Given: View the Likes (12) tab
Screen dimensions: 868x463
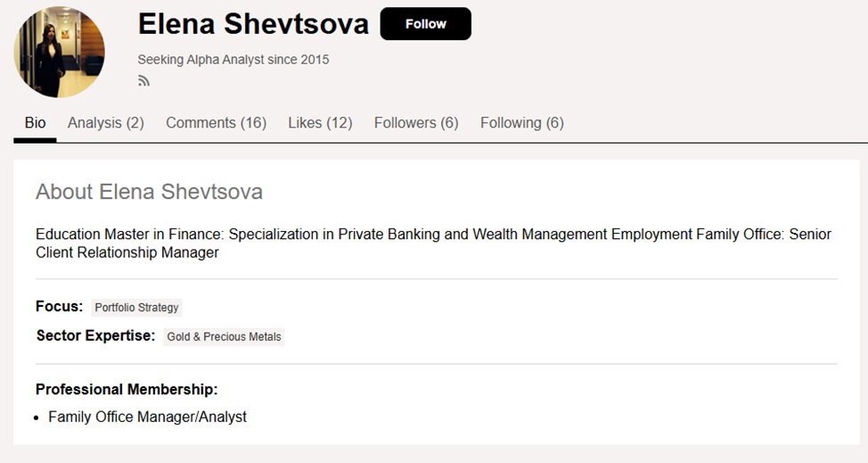Looking at the screenshot, I should click(320, 123).
